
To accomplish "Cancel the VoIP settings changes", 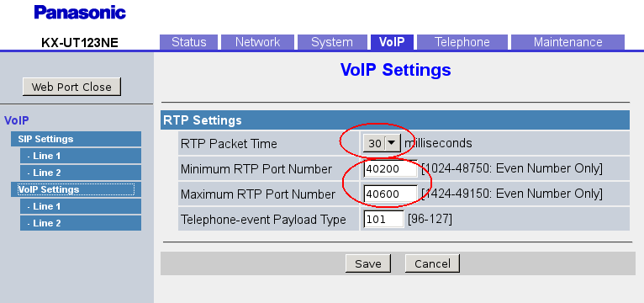I will pos(432,263).
